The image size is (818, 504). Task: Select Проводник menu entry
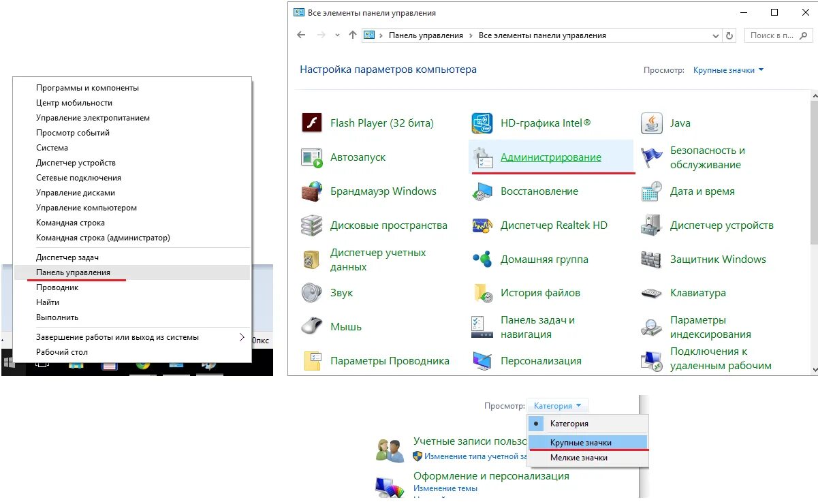pos(133,287)
